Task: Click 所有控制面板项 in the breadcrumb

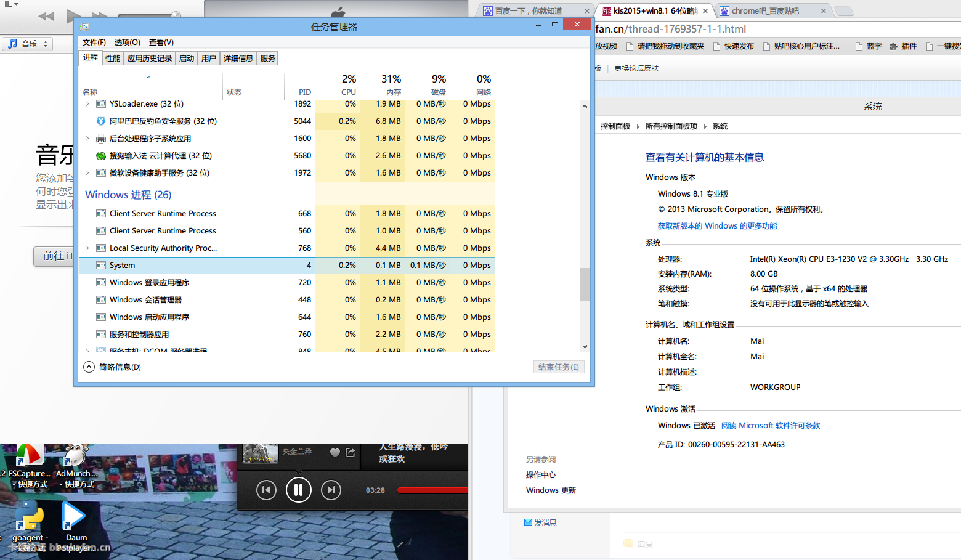Action: click(671, 126)
